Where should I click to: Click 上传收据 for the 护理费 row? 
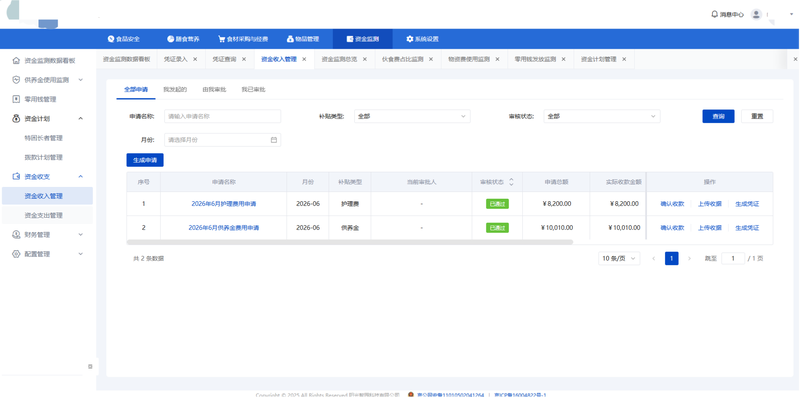[710, 204]
